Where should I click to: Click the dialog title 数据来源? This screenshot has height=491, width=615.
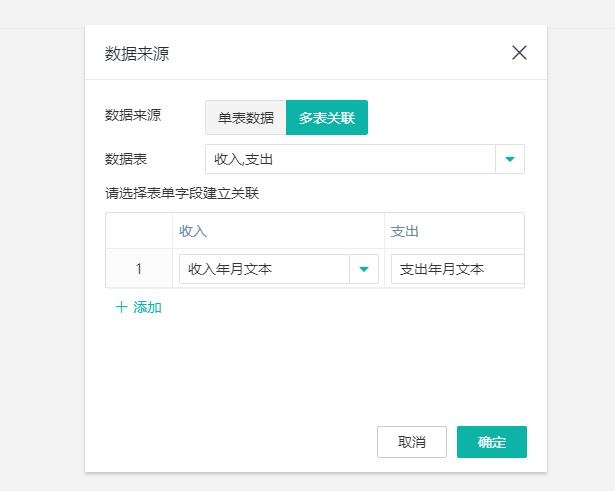137,53
